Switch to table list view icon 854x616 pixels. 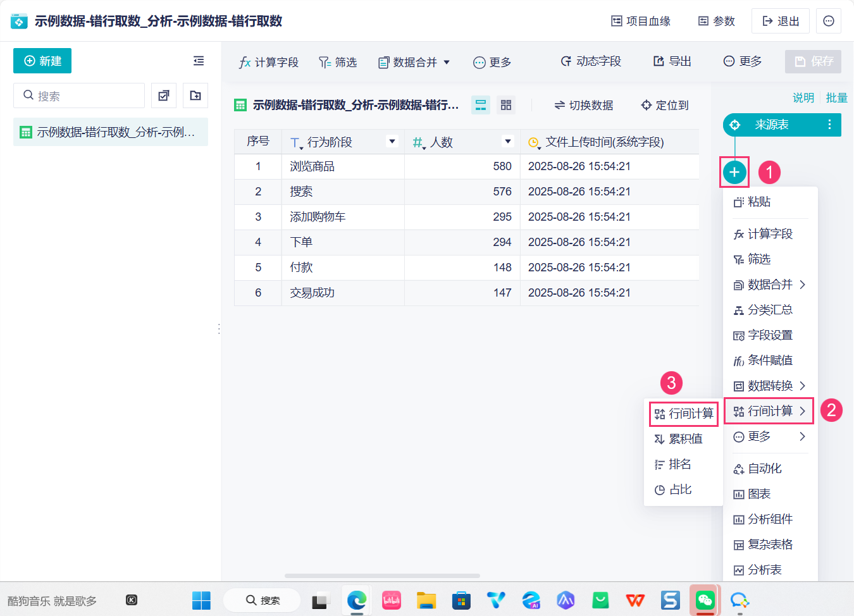[x=481, y=105]
